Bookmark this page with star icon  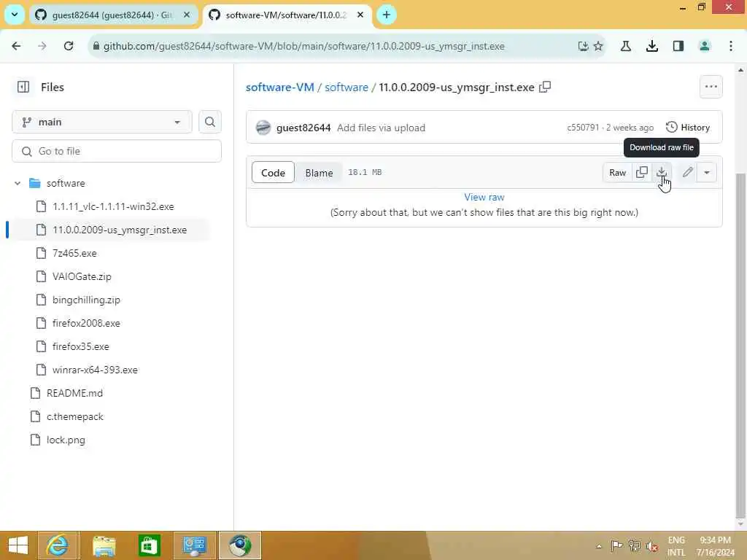click(x=598, y=46)
